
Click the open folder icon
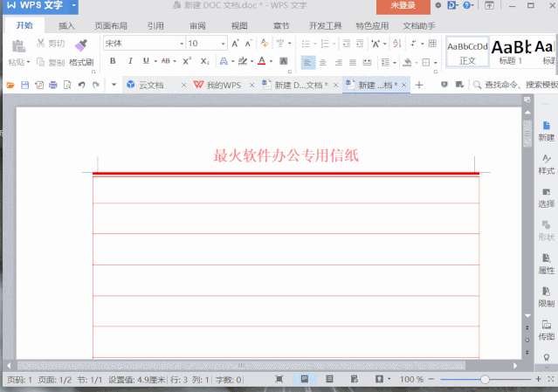tap(10, 85)
